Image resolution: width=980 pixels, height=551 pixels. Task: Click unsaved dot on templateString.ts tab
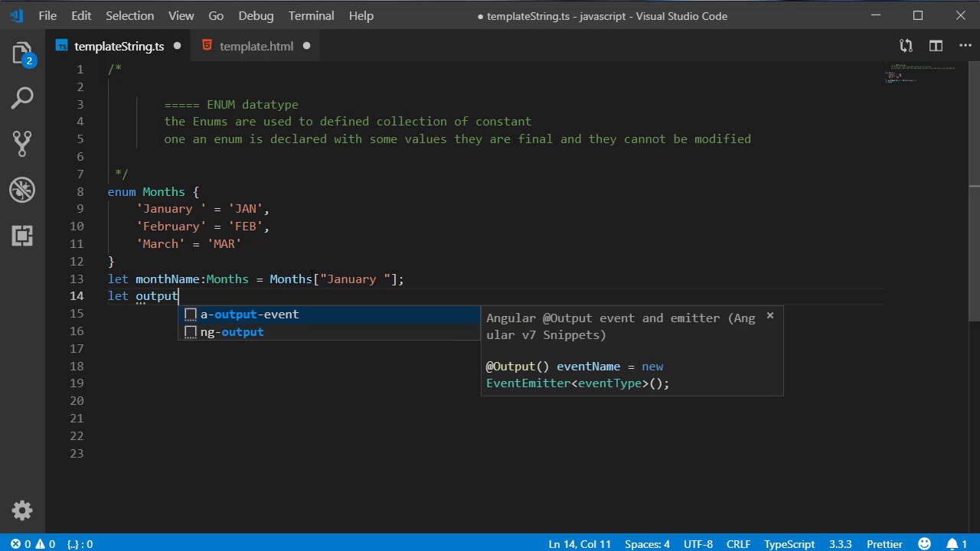click(x=177, y=46)
